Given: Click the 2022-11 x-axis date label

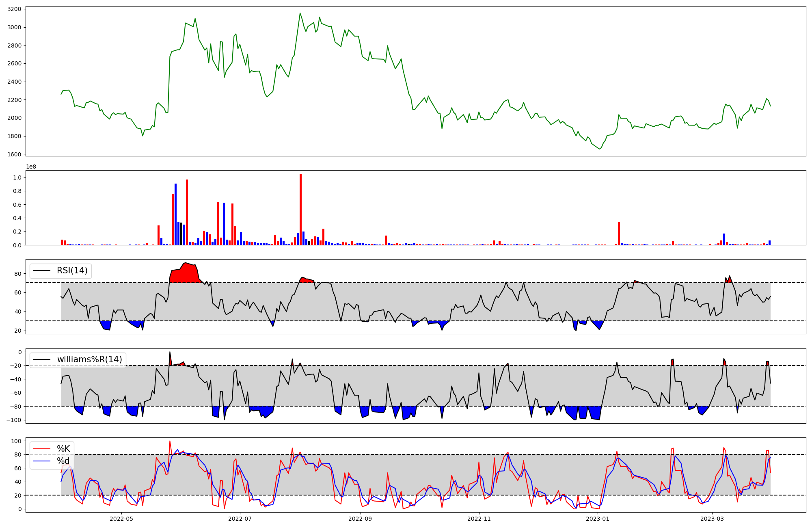Looking at the screenshot, I should point(479,519).
